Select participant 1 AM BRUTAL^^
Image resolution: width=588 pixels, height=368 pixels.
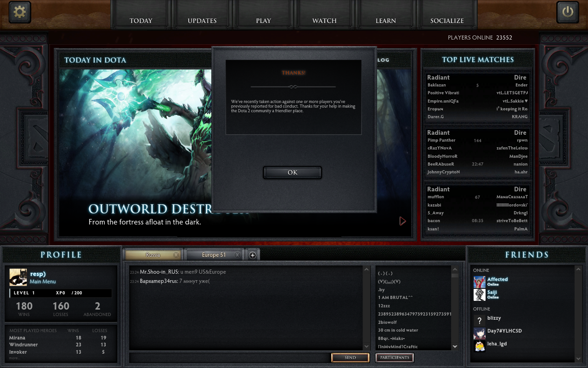click(396, 298)
